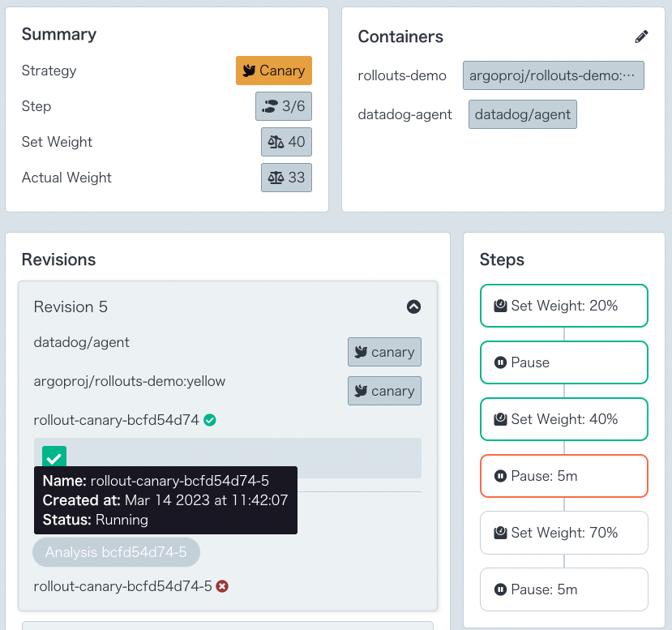Click bird icon in datadog/agent canary tag
Image resolution: width=672 pixels, height=630 pixels.
point(361,352)
